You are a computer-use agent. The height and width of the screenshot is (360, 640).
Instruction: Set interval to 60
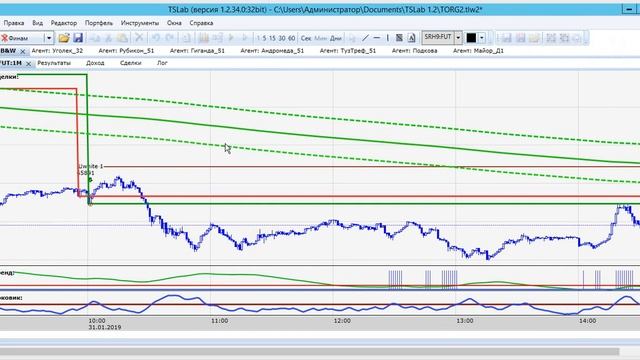pyautogui.click(x=291, y=38)
